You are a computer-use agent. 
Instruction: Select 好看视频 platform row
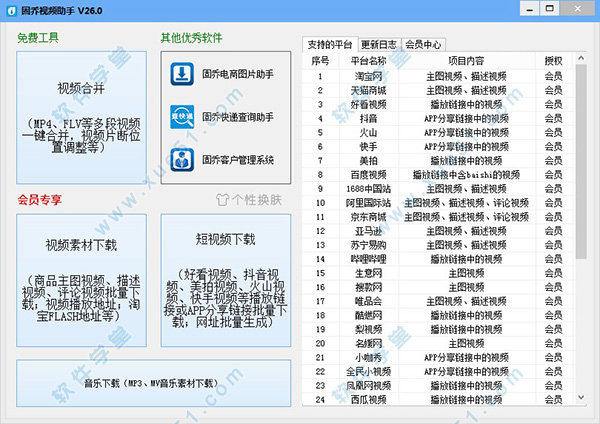pyautogui.click(x=438, y=104)
